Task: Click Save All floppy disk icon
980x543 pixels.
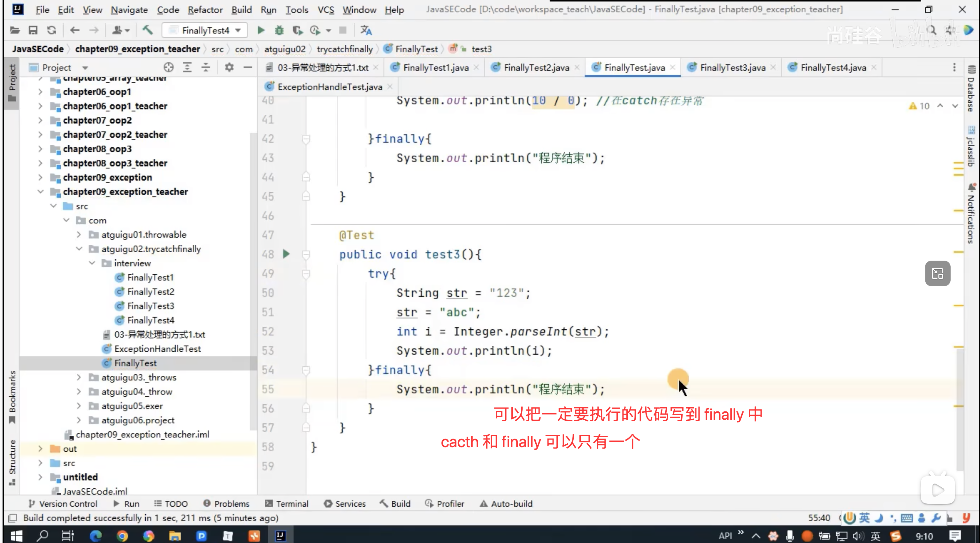Action: [33, 30]
